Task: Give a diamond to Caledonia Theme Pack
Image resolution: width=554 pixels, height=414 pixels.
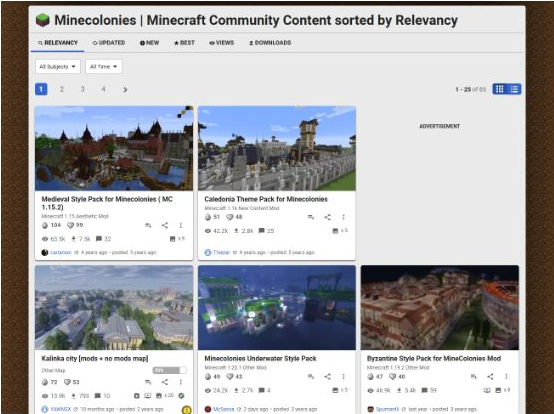Action: pos(208,217)
